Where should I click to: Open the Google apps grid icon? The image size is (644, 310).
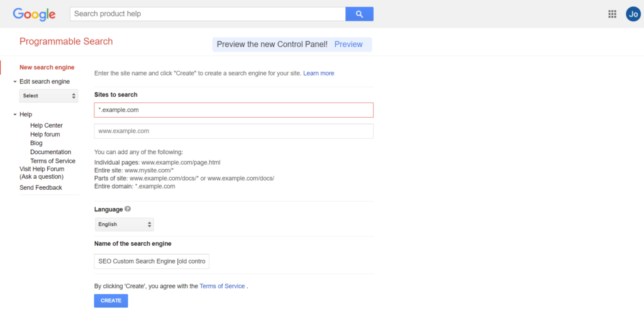click(x=612, y=14)
